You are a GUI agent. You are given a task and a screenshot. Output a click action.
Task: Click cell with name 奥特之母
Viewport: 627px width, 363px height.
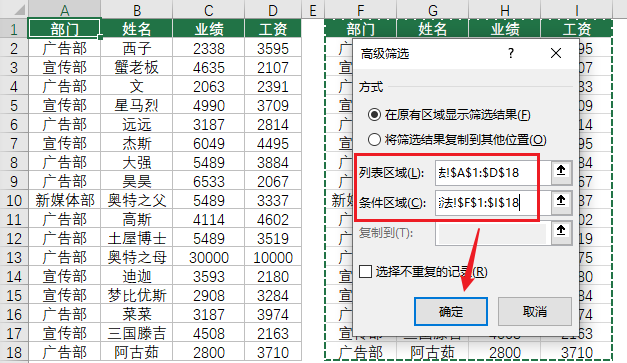137,257
